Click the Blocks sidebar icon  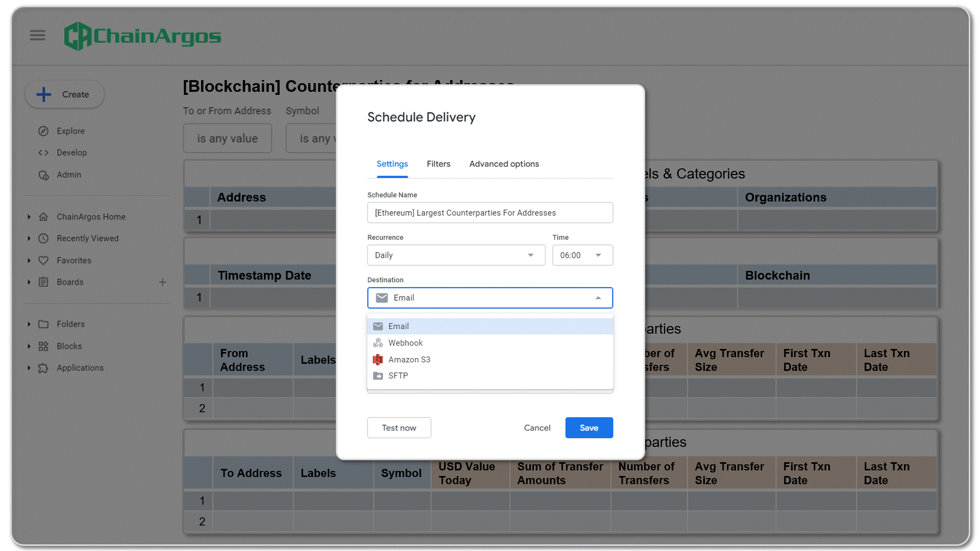coord(43,346)
